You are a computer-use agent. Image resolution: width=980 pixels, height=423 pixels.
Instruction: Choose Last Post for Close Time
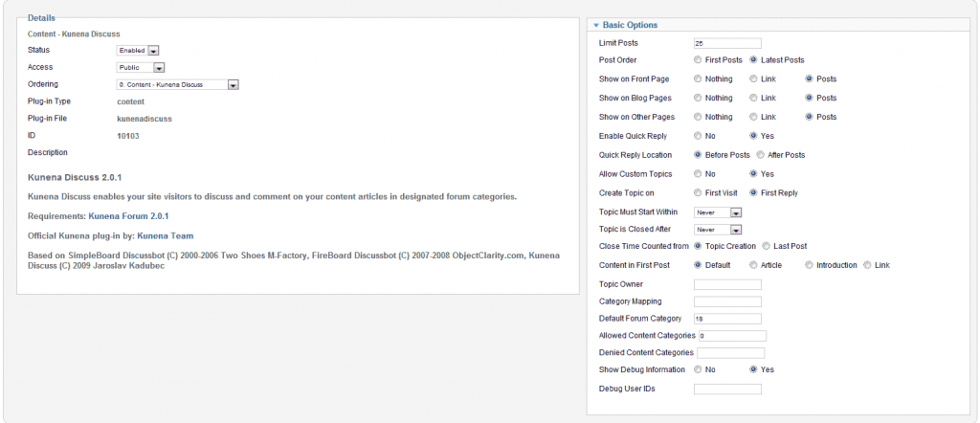click(766, 247)
